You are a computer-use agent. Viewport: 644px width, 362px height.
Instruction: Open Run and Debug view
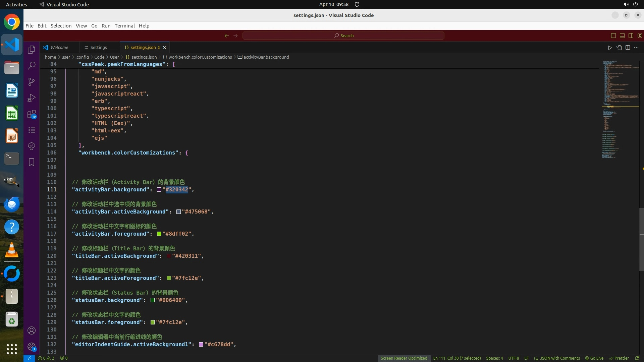click(32, 98)
